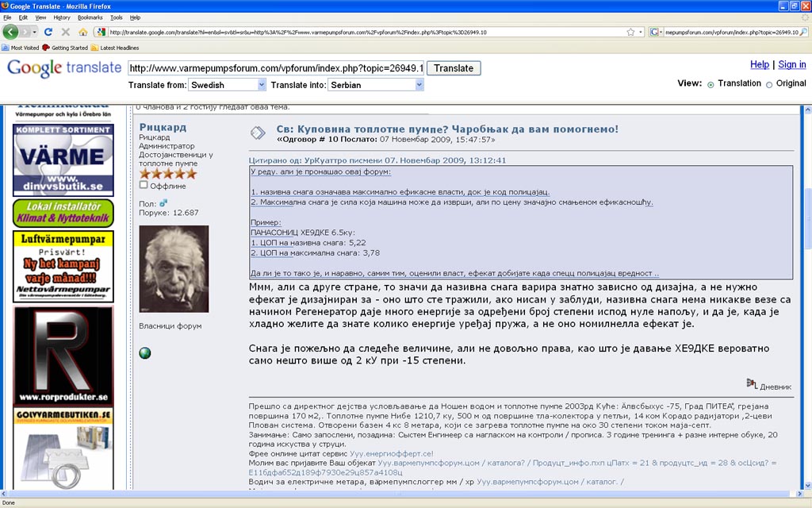Open the Bookmarks menu

point(90,17)
